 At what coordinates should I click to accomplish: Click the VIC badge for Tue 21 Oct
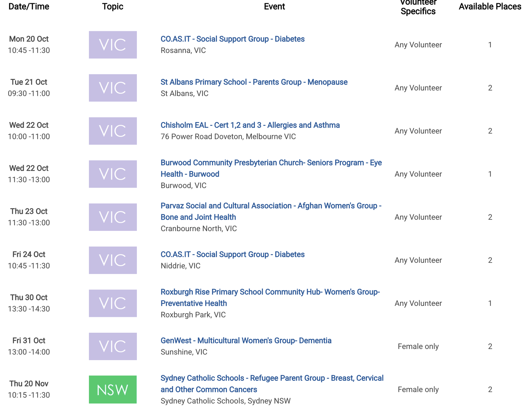(112, 88)
